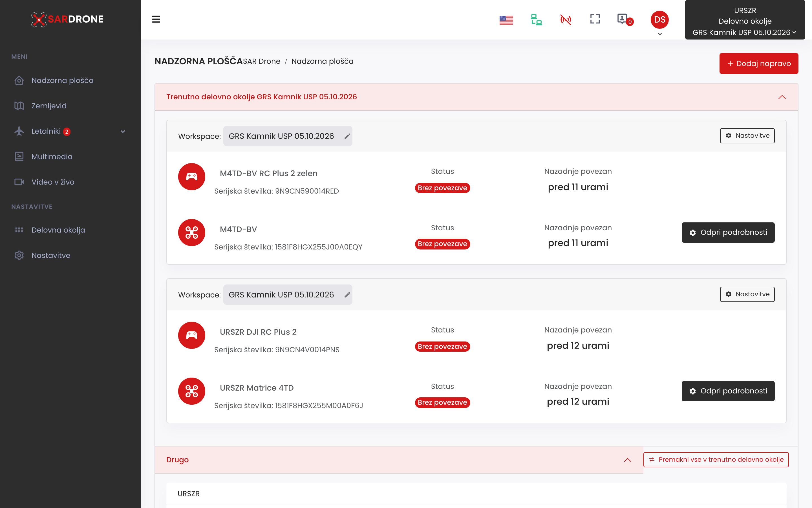Click the red crossed-out signal connection icon

pyautogui.click(x=565, y=19)
